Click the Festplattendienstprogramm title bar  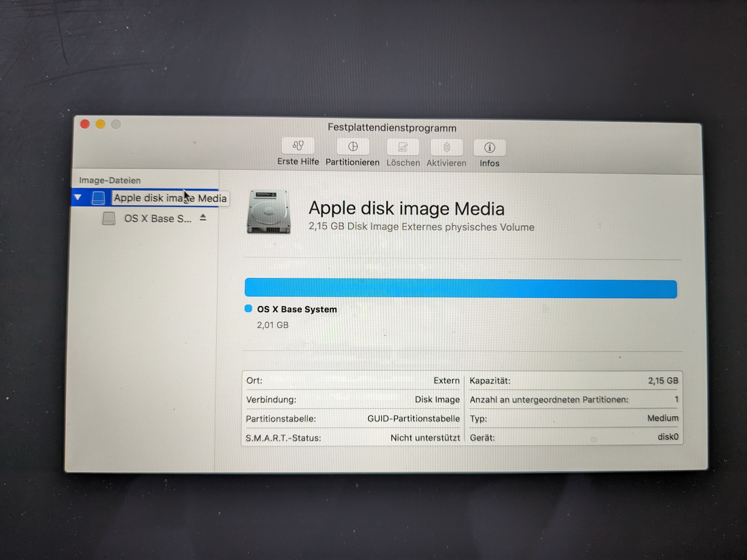pos(392,128)
